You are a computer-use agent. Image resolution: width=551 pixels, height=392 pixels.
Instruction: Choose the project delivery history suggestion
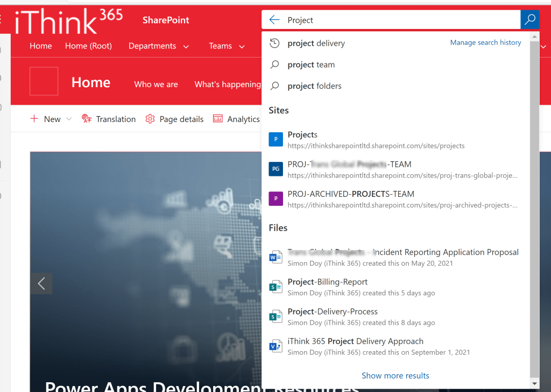tap(316, 43)
